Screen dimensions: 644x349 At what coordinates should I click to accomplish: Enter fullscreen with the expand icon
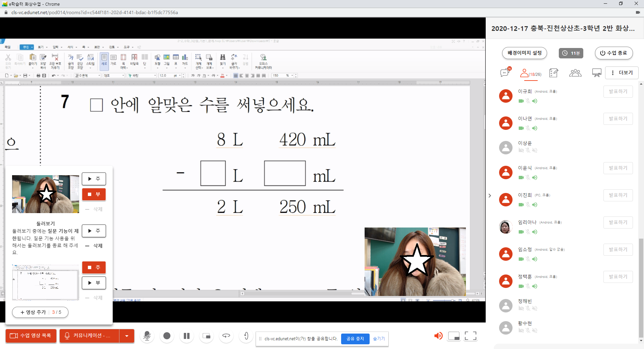[470, 336]
